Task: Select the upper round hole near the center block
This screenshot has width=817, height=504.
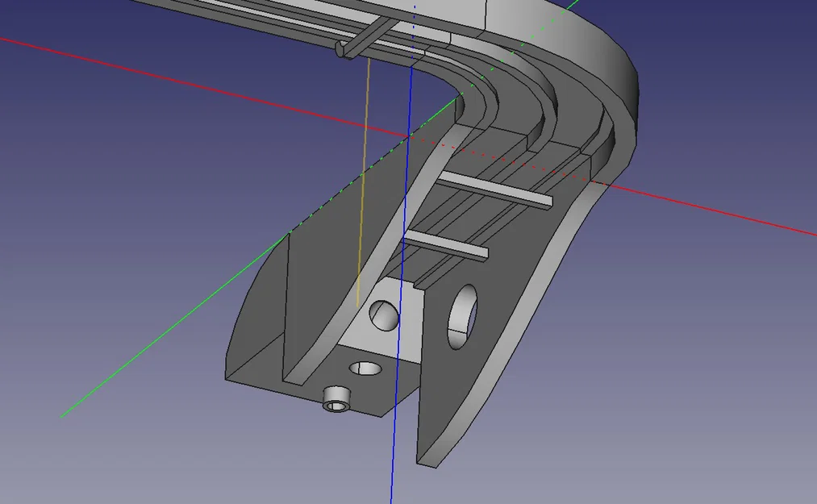Action: [x=383, y=318]
